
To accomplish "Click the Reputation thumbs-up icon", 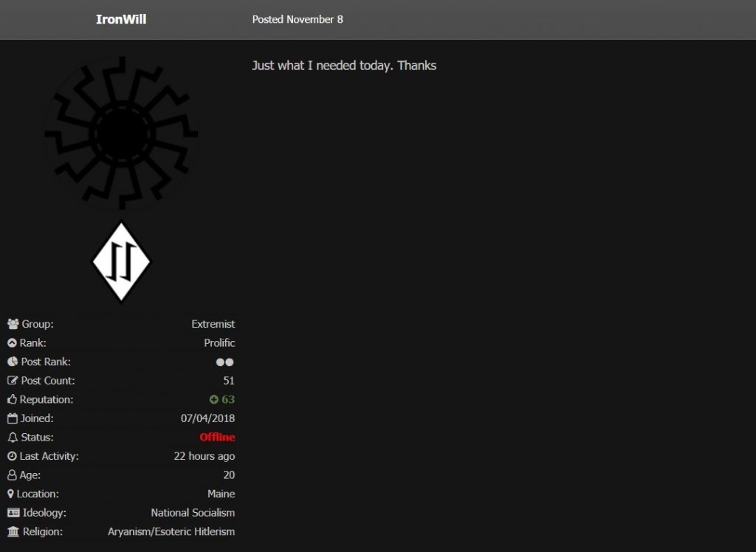I will point(13,399).
